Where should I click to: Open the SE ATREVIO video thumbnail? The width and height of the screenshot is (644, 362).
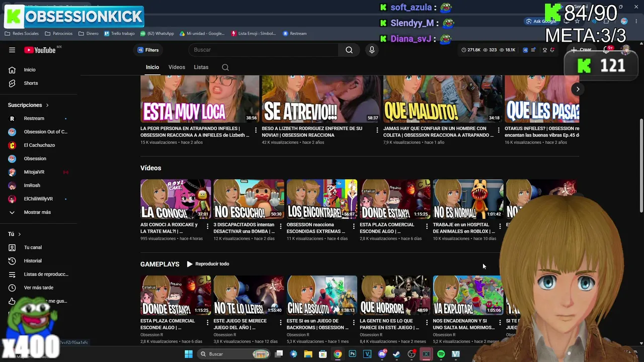321,99
